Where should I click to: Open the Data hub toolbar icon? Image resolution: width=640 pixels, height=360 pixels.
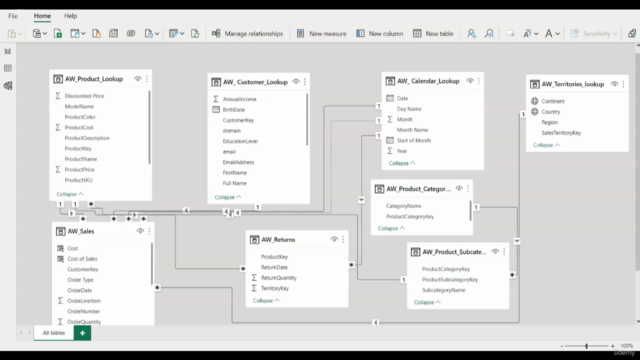point(77,33)
